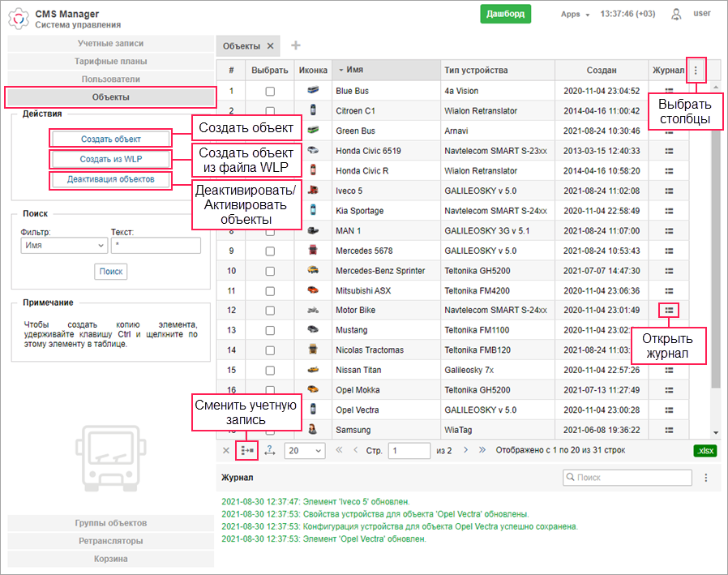
Task: Export table with the xlsx button
Action: click(x=705, y=451)
